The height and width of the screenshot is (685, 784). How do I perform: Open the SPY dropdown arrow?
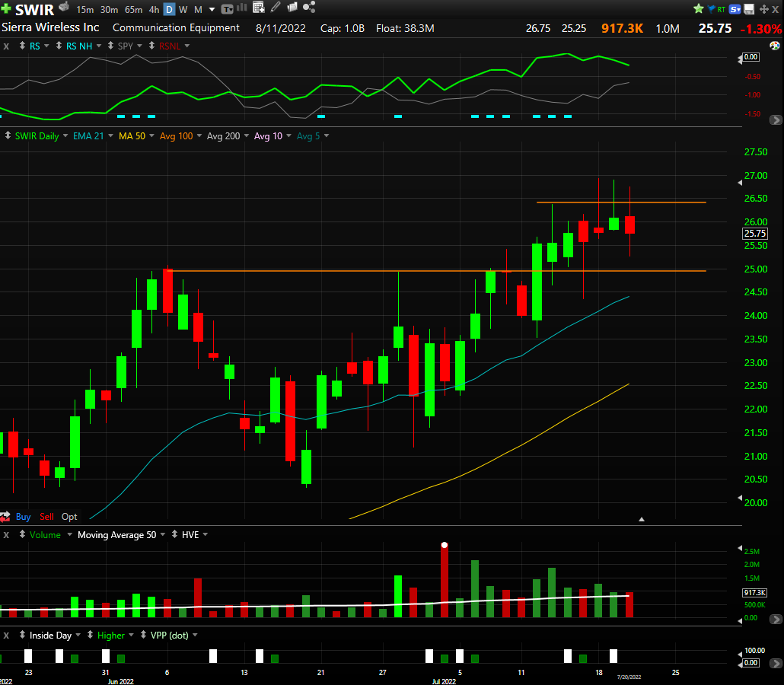[139, 46]
